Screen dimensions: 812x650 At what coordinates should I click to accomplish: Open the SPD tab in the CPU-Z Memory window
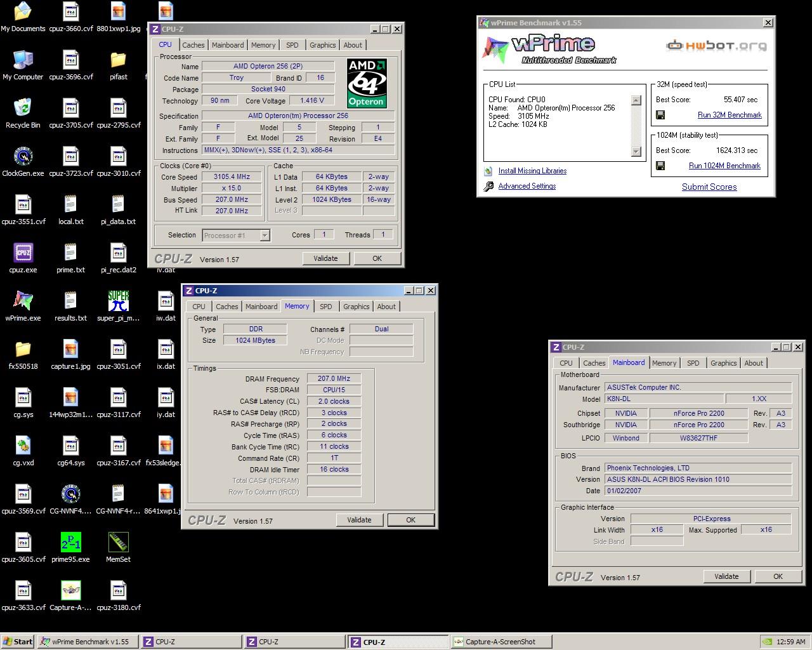pos(326,307)
